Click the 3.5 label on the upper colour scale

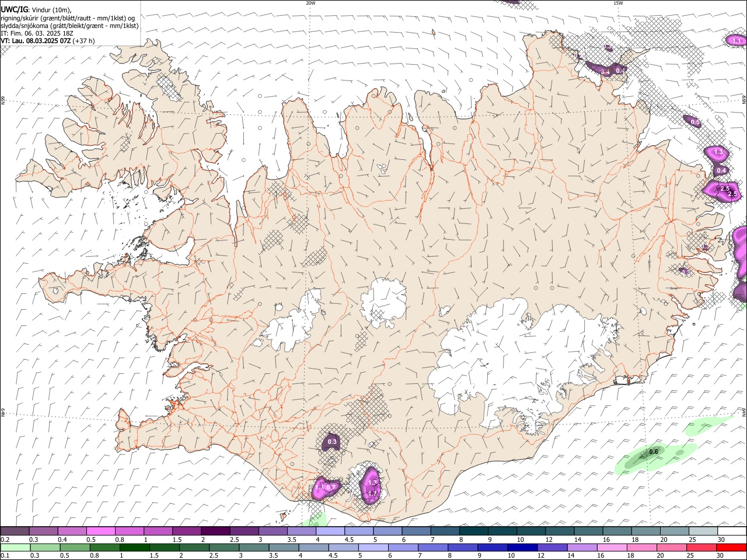pyautogui.click(x=292, y=540)
